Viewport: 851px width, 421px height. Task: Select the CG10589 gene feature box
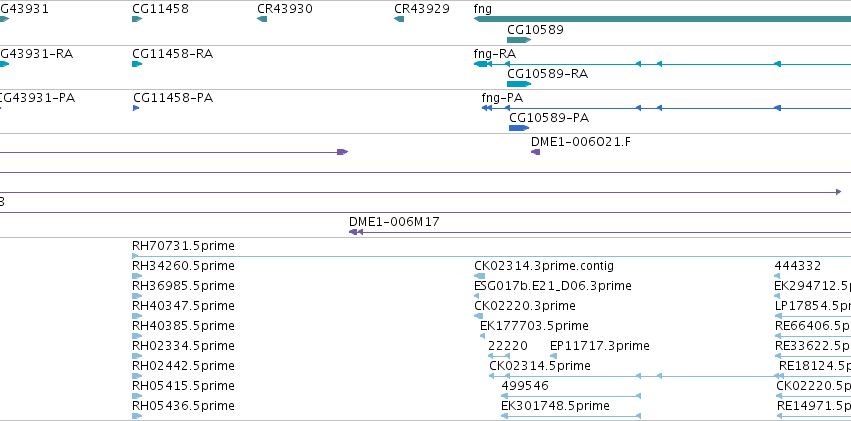tap(519, 40)
